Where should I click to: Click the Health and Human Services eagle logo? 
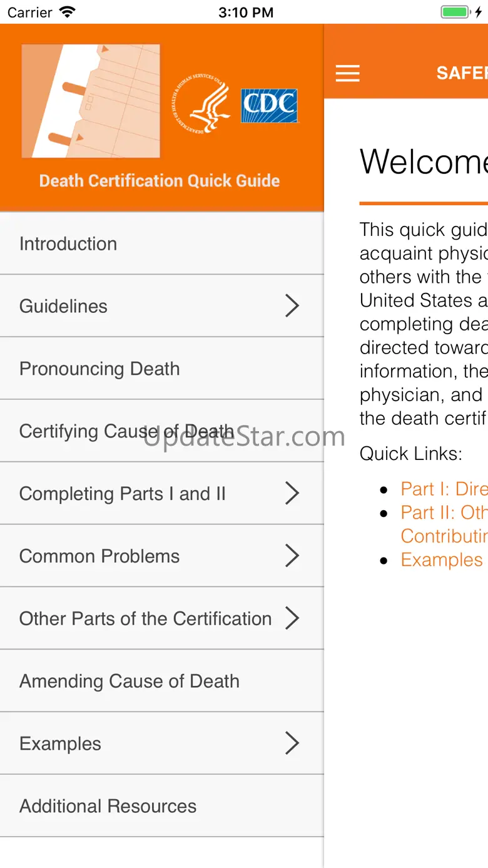tap(201, 105)
